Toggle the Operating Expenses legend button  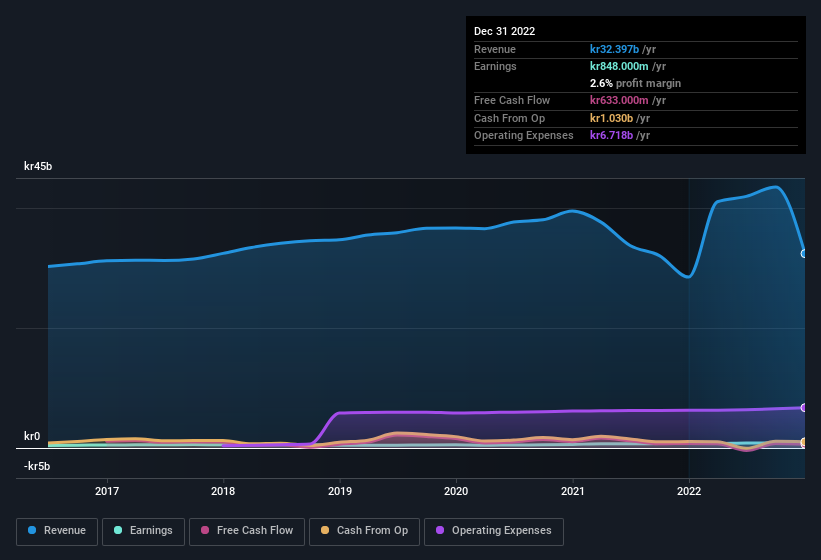pyautogui.click(x=494, y=532)
